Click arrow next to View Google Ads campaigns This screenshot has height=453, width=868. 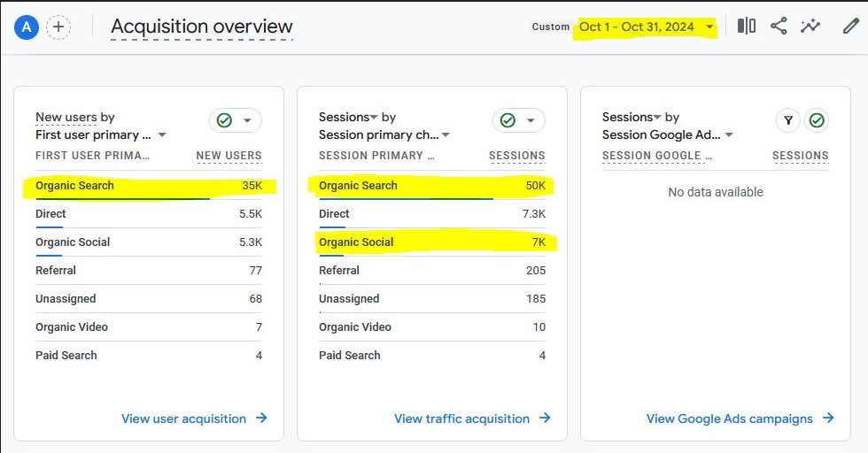pyautogui.click(x=828, y=418)
